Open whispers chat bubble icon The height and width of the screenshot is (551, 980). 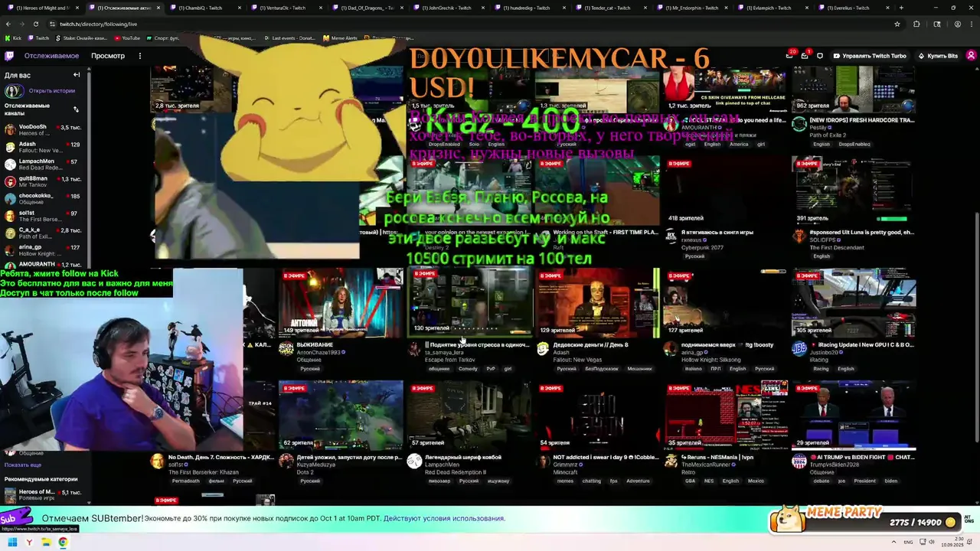820,56
